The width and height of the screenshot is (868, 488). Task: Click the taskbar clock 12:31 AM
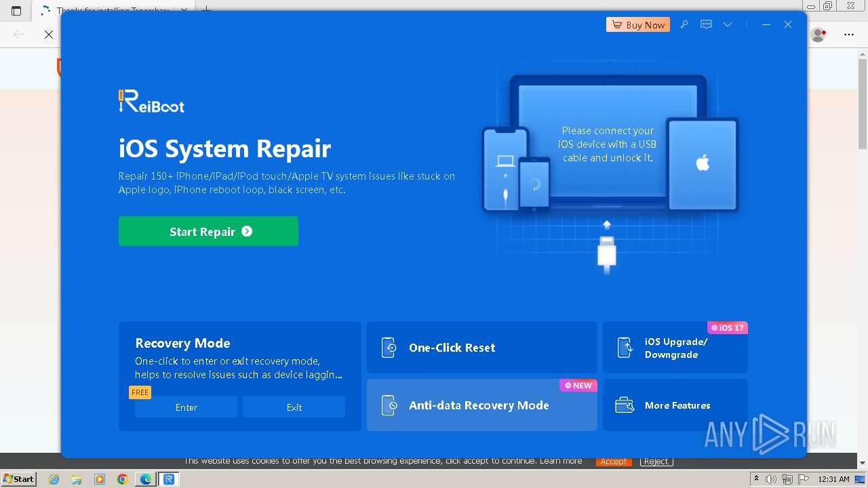tap(833, 479)
